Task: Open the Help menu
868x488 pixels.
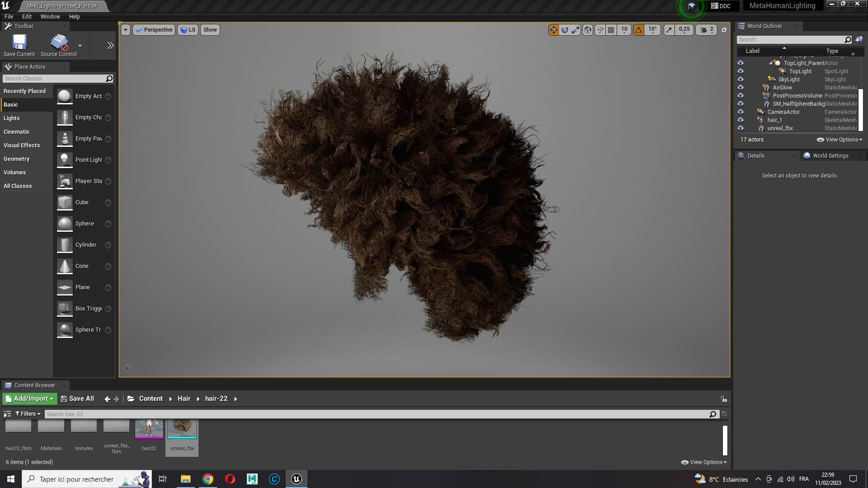Action: (74, 16)
